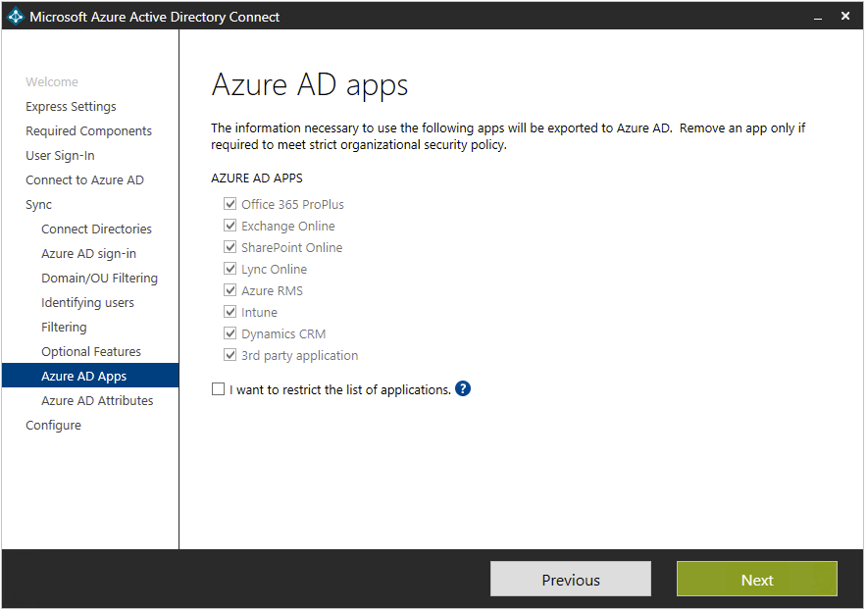Screen dimensions: 868x612
Task: Click the "Office 365 ProPlus" label text
Action: [292, 204]
